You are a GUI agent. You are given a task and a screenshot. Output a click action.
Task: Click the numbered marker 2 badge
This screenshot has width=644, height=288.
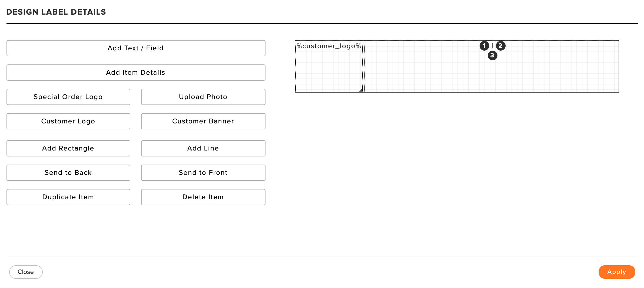click(x=500, y=46)
